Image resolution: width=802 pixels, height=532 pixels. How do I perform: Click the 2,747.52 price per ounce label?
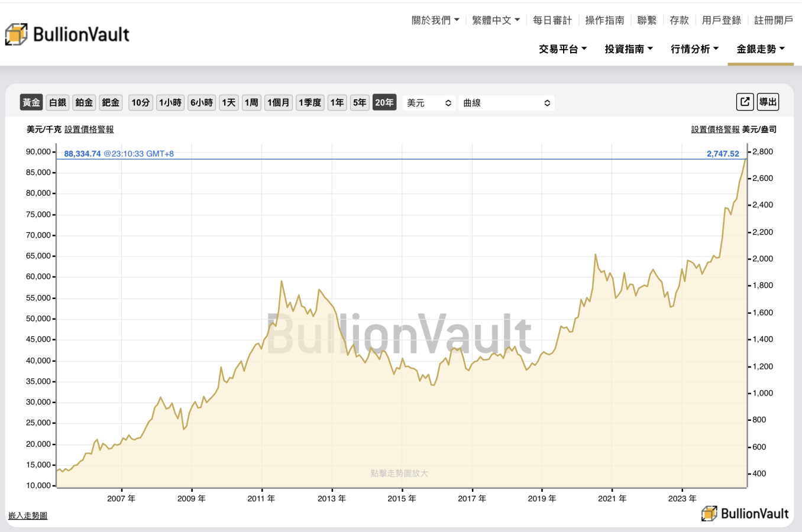[x=723, y=154]
